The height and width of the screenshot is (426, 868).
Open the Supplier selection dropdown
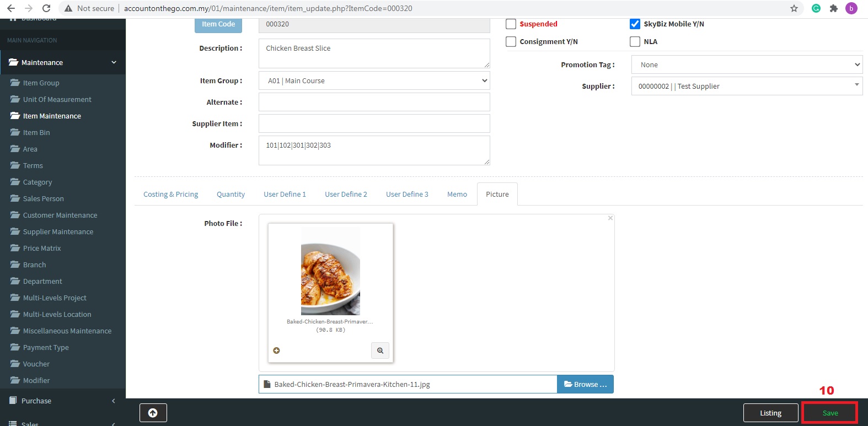click(747, 87)
